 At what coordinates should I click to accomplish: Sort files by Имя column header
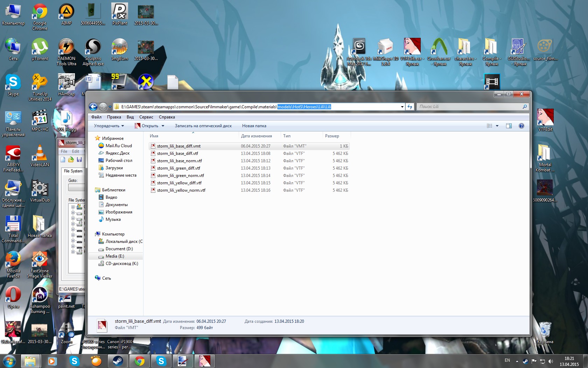pyautogui.click(x=193, y=136)
